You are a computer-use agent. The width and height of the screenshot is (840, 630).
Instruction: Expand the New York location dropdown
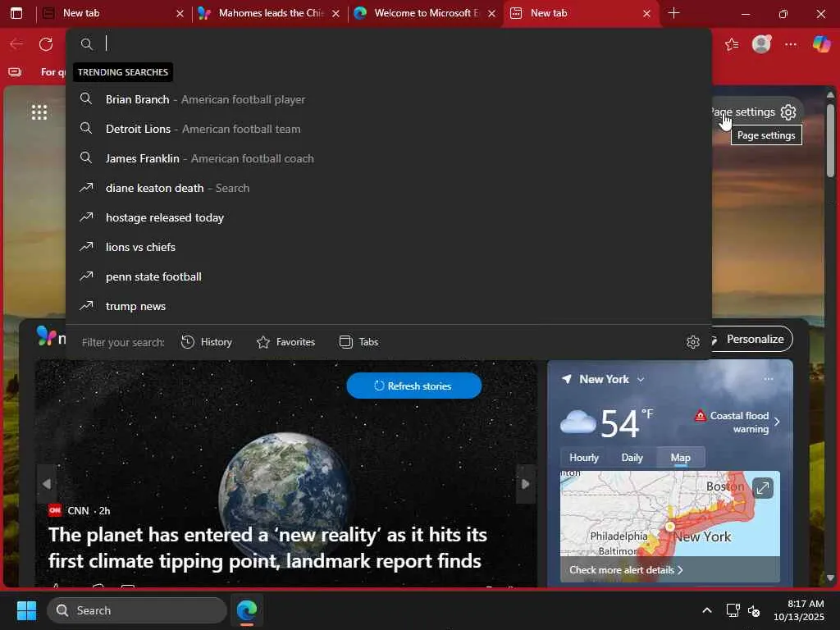641,379
